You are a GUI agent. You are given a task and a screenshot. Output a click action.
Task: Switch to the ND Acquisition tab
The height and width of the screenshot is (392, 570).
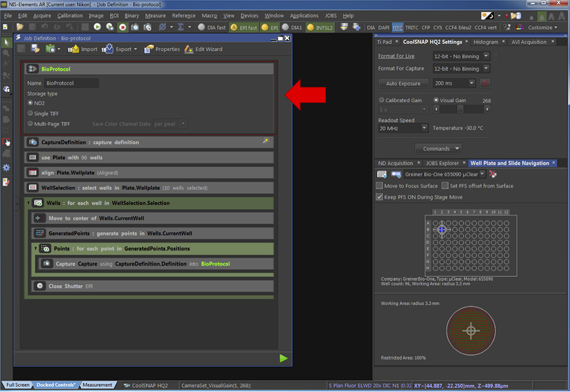click(395, 163)
